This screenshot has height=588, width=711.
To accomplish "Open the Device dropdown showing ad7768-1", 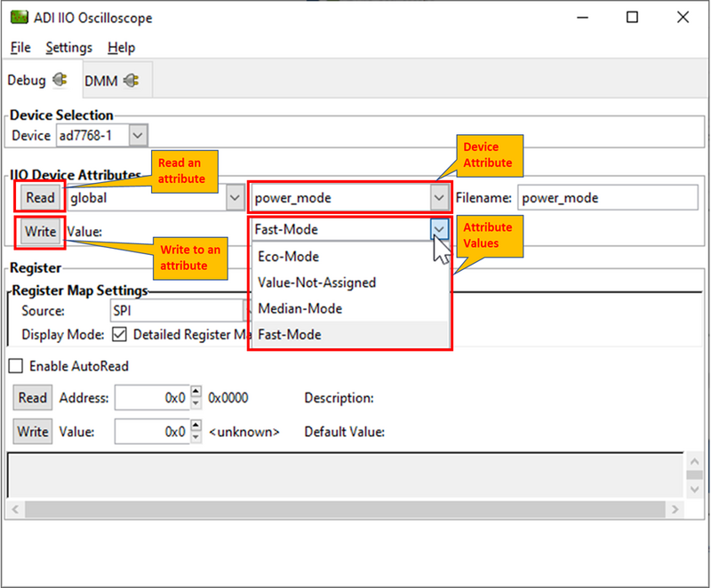I will pos(136,135).
